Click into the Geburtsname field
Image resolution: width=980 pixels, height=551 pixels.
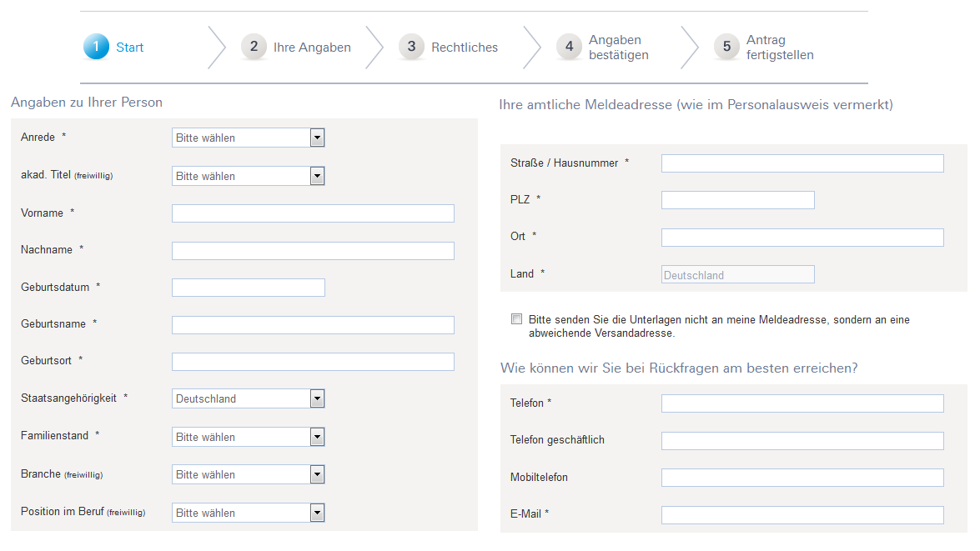pyautogui.click(x=313, y=325)
